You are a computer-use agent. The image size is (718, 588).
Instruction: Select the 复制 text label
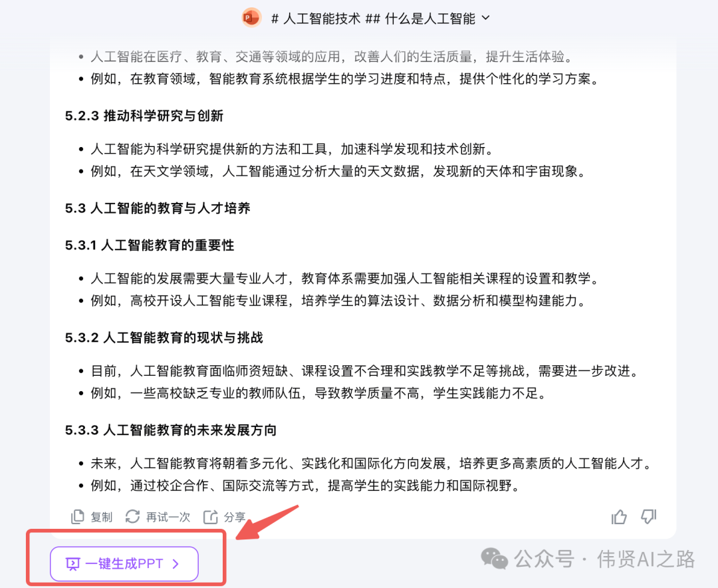(101, 517)
